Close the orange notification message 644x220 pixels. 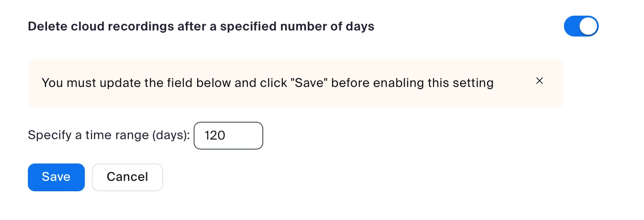(x=540, y=81)
